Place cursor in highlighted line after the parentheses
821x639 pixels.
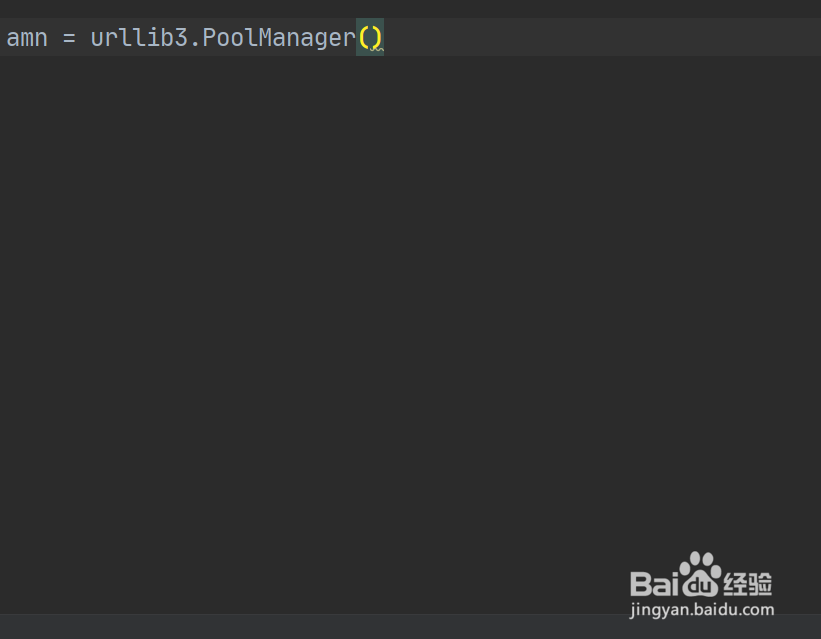[576, 37]
